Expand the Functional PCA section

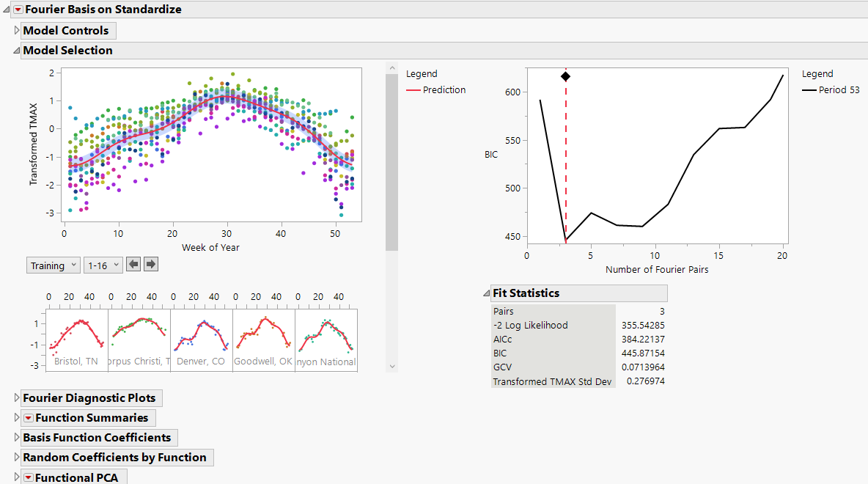(15, 477)
